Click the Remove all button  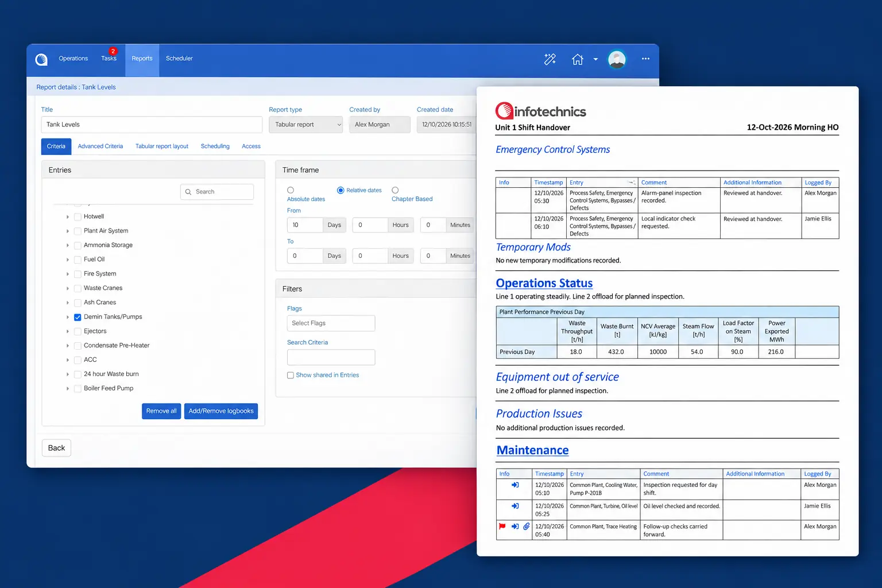click(161, 411)
